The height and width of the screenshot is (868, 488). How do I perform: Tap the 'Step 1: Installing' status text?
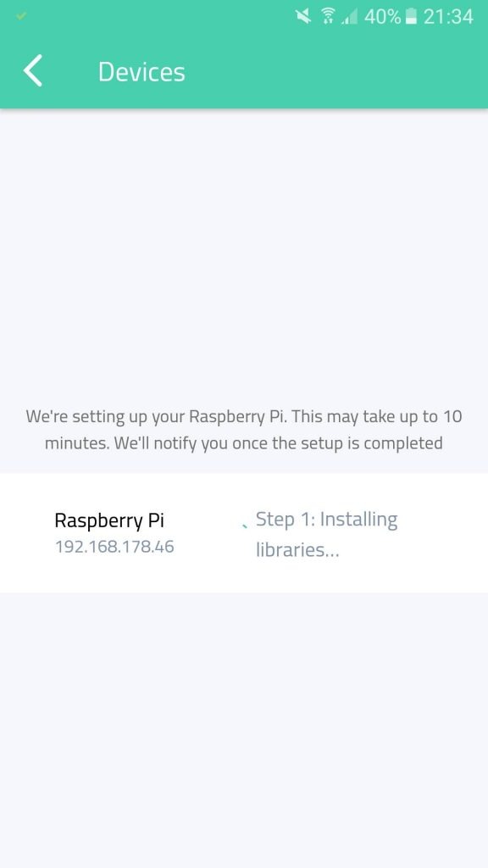click(326, 520)
